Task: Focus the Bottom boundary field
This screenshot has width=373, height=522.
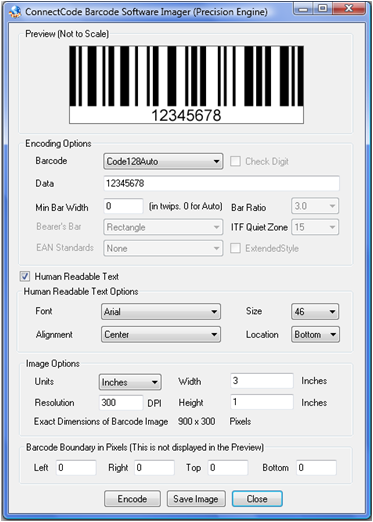Action: (317, 468)
